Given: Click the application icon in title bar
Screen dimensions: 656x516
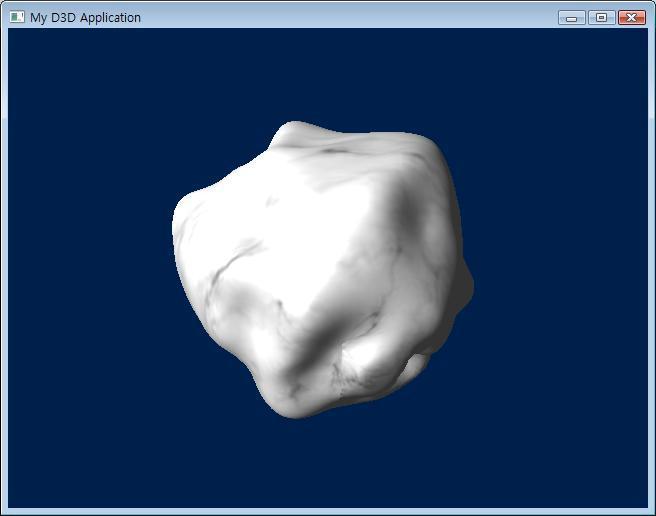Looking at the screenshot, I should coord(17,17).
